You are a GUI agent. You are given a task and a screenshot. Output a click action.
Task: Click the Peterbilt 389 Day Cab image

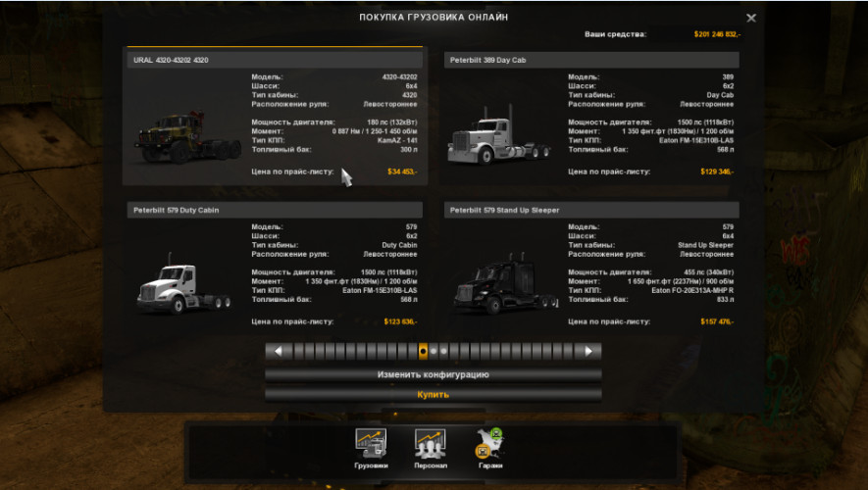pyautogui.click(x=502, y=138)
